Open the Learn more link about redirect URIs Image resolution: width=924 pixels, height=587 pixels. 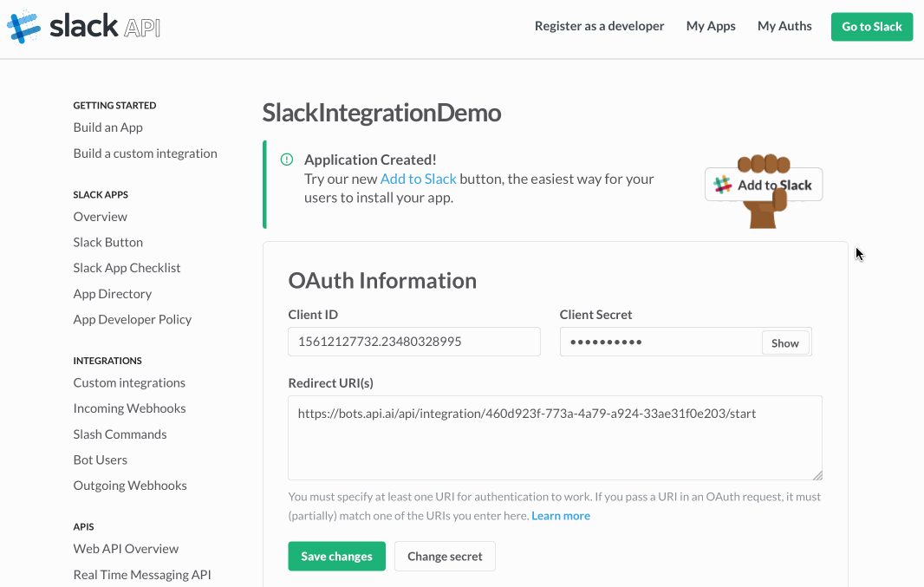click(560, 515)
